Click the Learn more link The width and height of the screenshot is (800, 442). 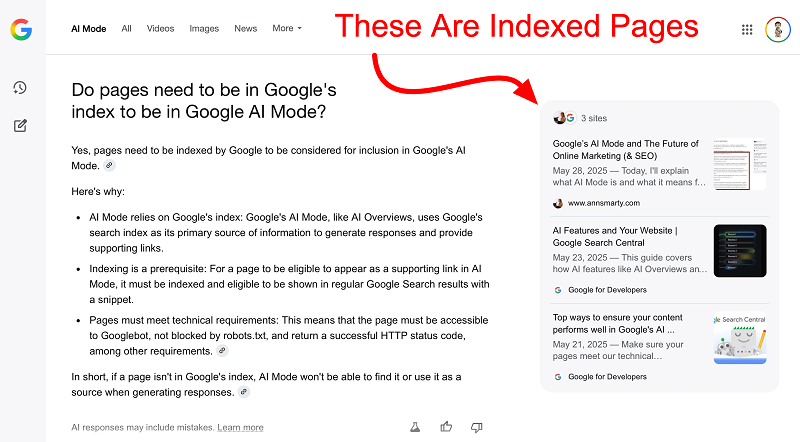pos(240,428)
